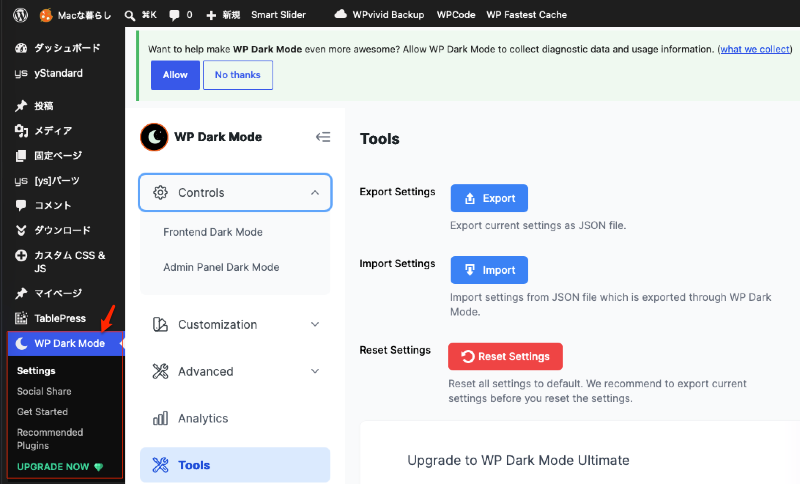
Task: Click the Tools page heading
Action: tap(380, 139)
